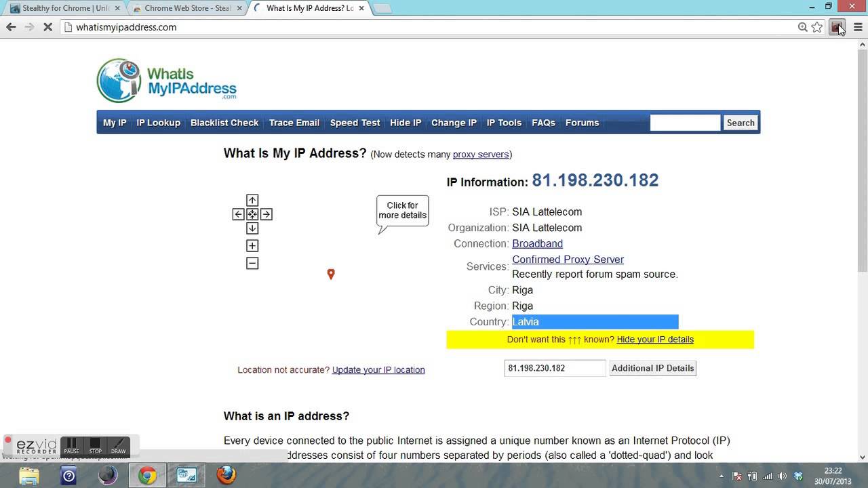This screenshot has height=488, width=868.
Task: Pan the map right with the right arrow
Action: pos(267,214)
